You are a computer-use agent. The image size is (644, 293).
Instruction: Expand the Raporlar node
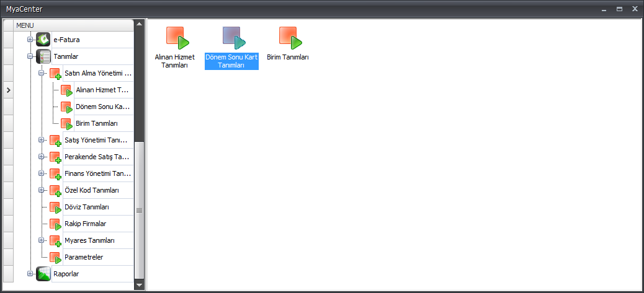30,274
